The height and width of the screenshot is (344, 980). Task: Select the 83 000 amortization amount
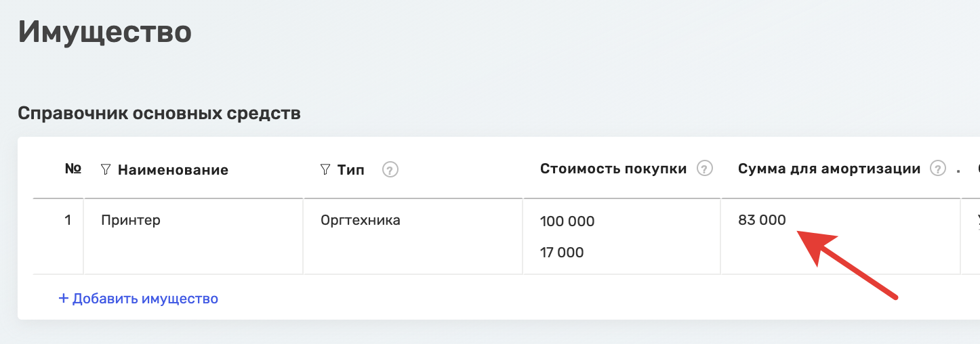coord(762,220)
